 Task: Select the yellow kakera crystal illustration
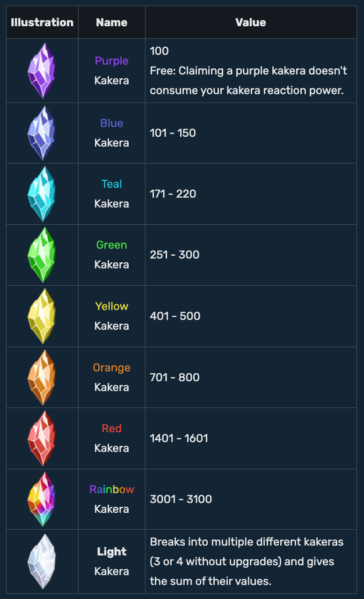tap(42, 316)
